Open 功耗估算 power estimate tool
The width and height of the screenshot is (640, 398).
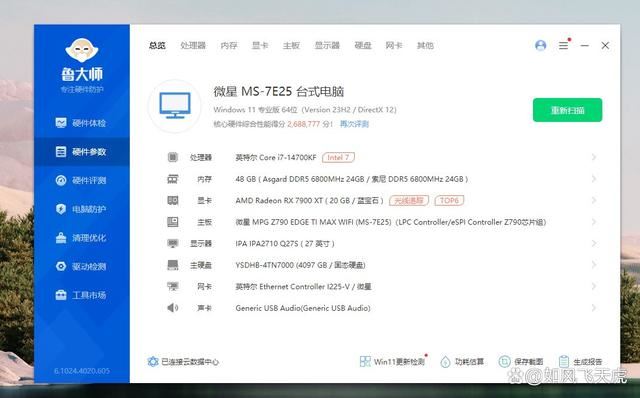[x=462, y=361]
